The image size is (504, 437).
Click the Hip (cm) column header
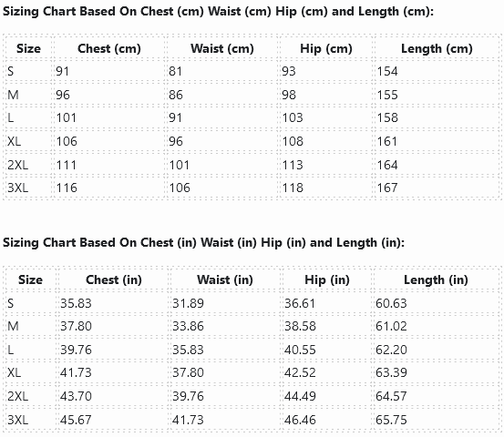tap(326, 49)
